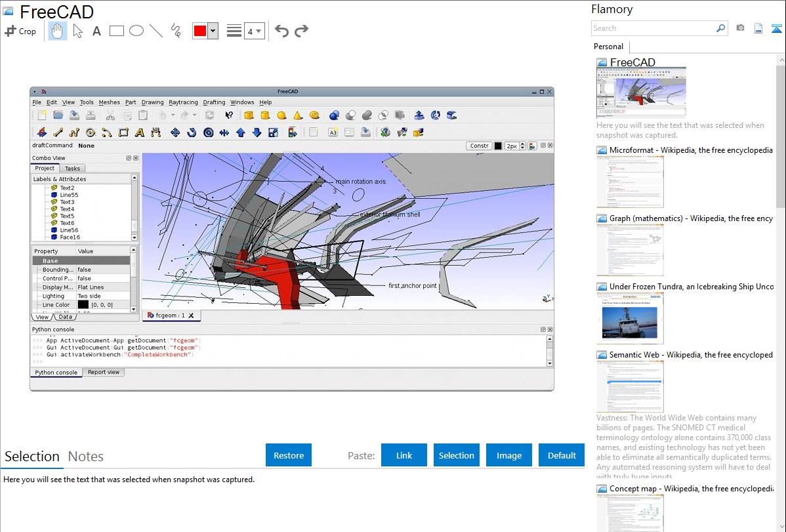
Task: Click the scissors cut icon
Action: [x=110, y=115]
